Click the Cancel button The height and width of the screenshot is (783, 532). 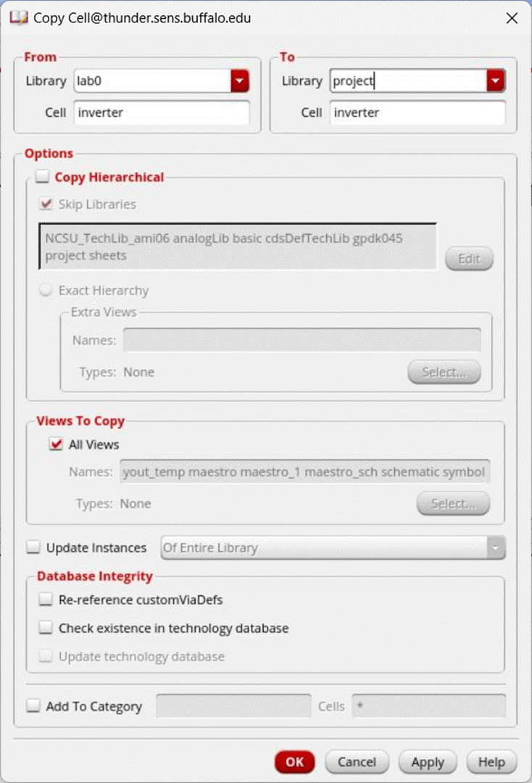pyautogui.click(x=357, y=762)
